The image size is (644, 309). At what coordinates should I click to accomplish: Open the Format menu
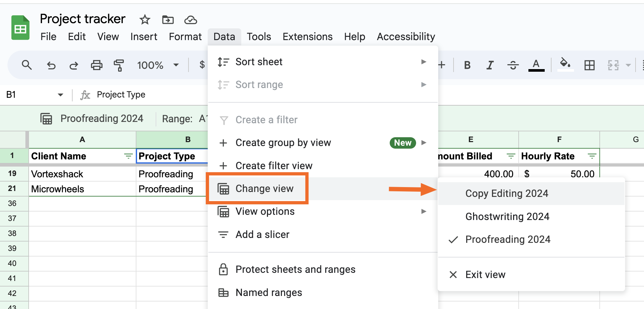pyautogui.click(x=185, y=37)
